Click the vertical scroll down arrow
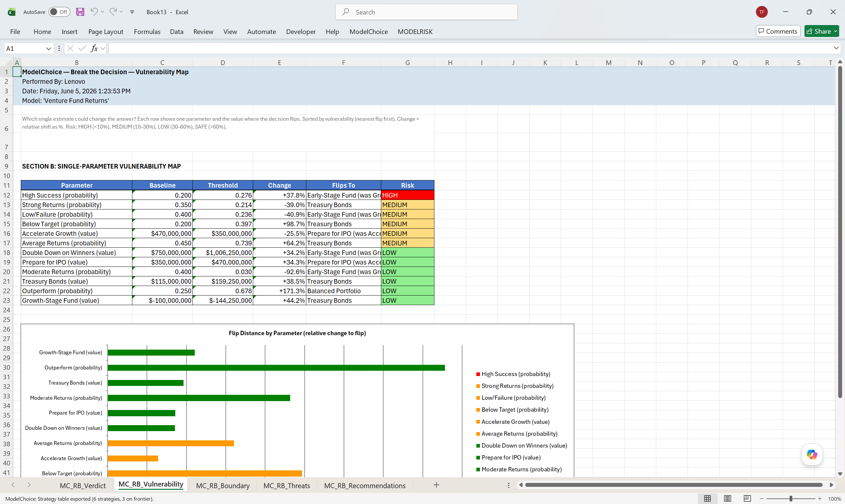845x504 pixels. tap(840, 474)
